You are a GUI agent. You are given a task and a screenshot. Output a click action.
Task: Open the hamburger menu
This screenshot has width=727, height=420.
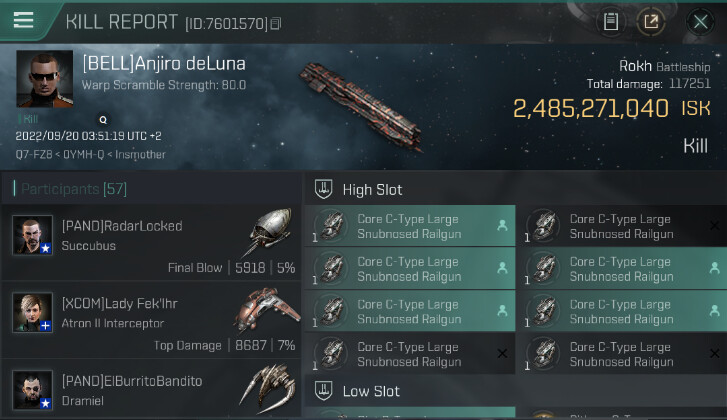(x=24, y=21)
